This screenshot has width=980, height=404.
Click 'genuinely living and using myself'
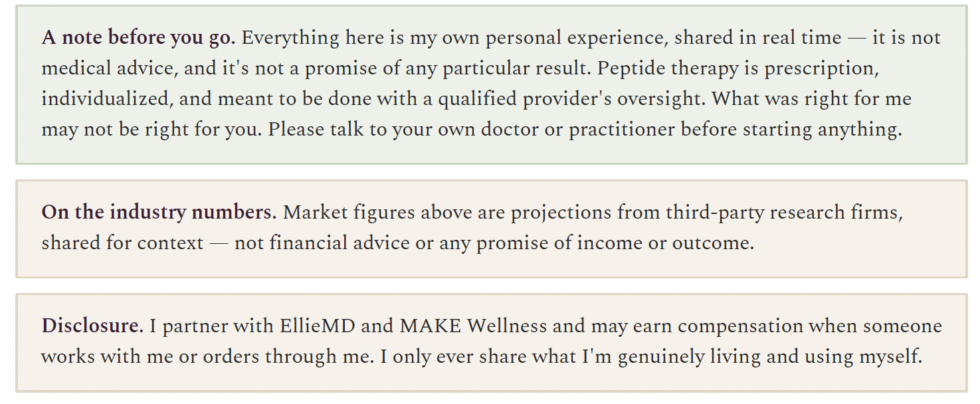(771, 357)
